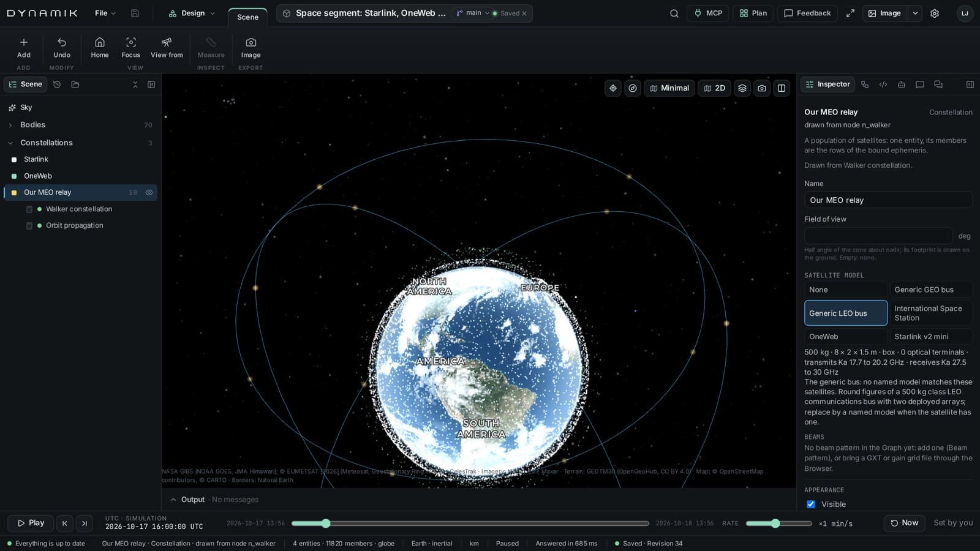This screenshot has height=551, width=980.
Task: Open the main branch dropdown
Action: coord(473,13)
